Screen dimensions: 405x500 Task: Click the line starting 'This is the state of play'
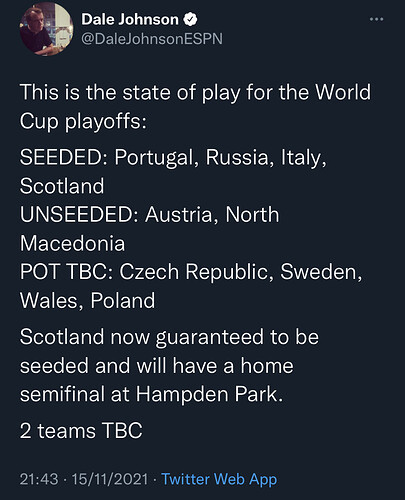click(x=195, y=92)
